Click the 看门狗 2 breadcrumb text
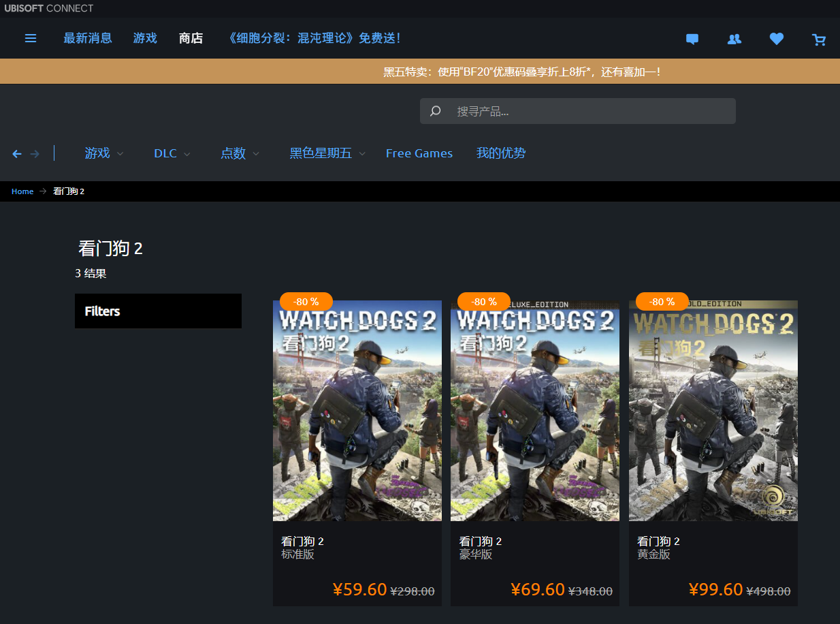 69,191
